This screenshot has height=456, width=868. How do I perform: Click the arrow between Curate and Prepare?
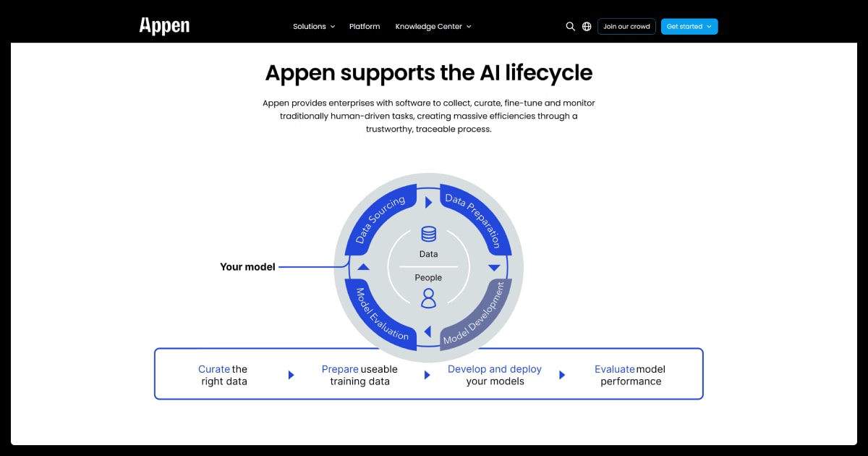[x=291, y=375]
